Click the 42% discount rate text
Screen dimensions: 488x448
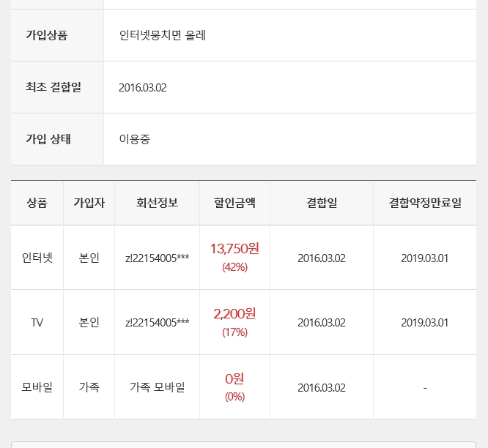(234, 267)
